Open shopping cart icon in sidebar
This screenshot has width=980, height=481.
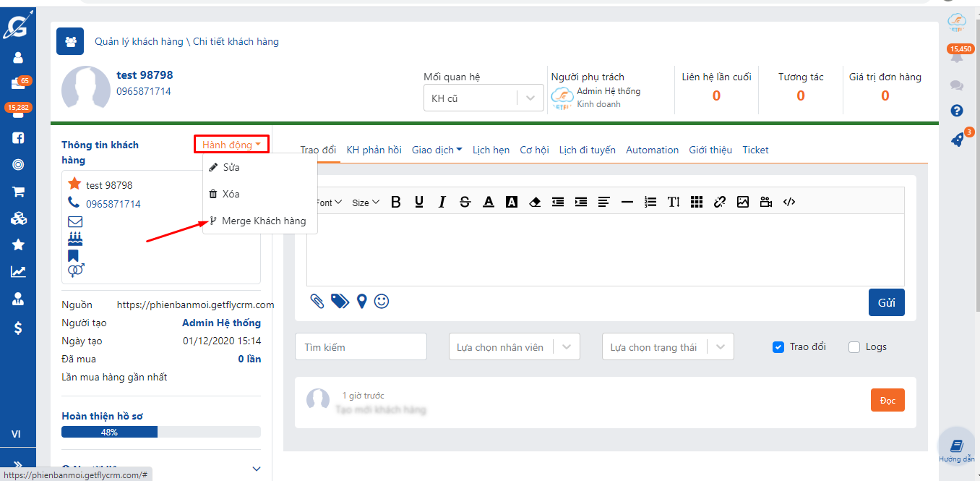(18, 192)
